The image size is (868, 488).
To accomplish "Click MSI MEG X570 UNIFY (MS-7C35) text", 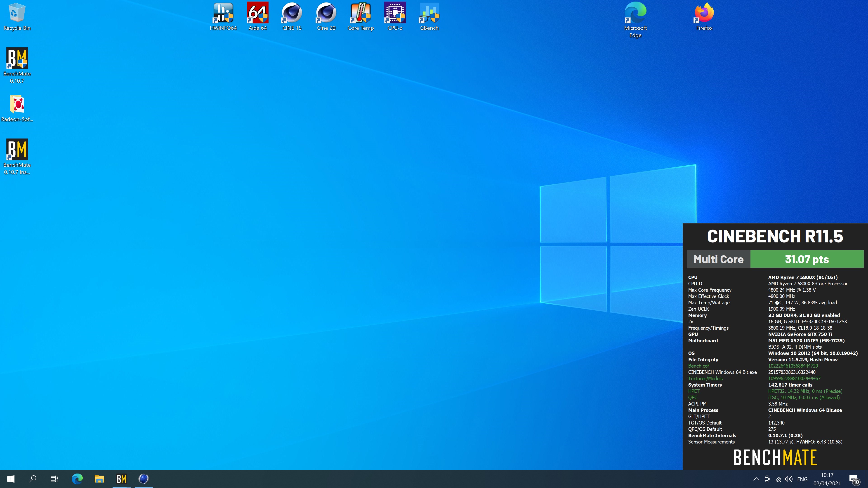I will (x=806, y=340).
